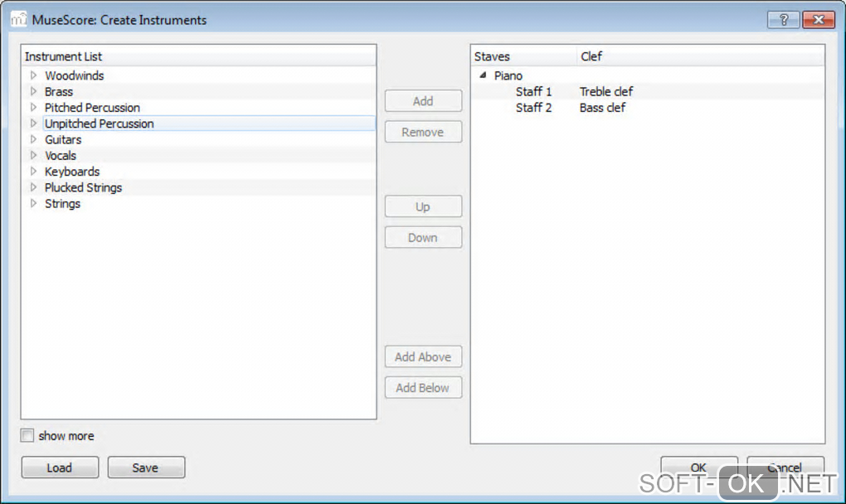Viewport: 846px width, 504px height.
Task: Expand the Unpitched Percussion arrow
Action: [x=33, y=124]
